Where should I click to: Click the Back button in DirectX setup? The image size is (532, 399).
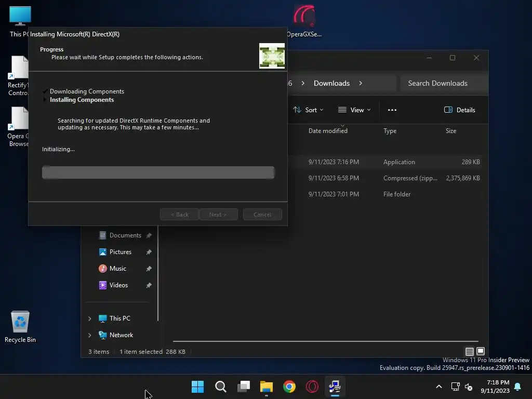[179, 215]
